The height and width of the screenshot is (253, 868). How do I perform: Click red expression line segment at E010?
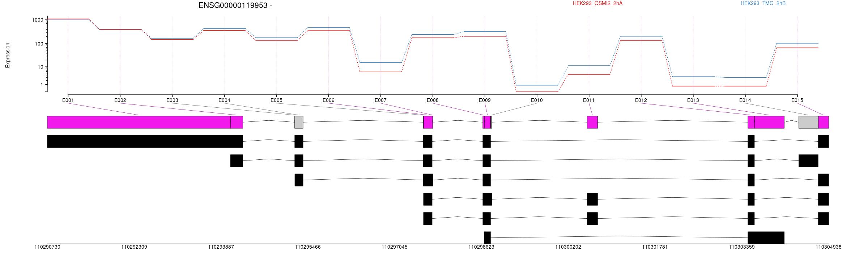point(537,92)
